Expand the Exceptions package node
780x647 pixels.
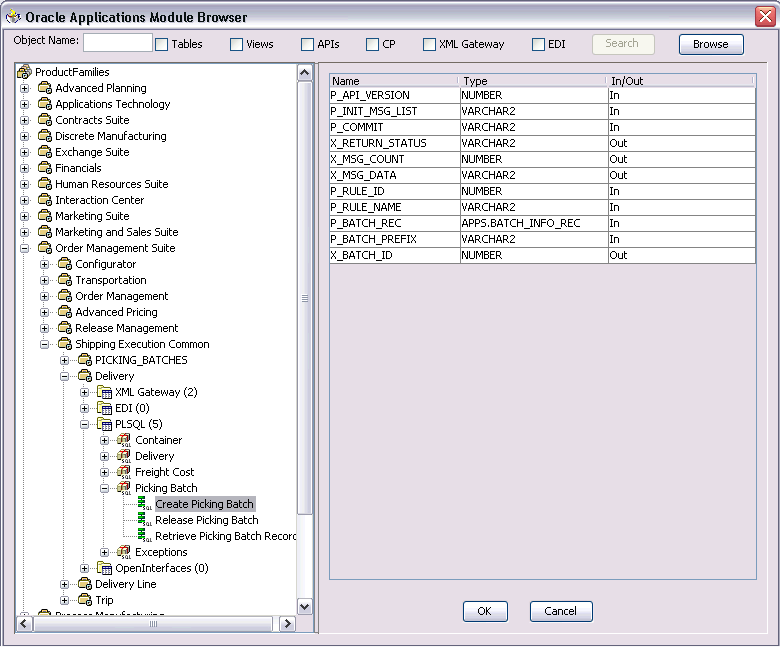pos(104,553)
